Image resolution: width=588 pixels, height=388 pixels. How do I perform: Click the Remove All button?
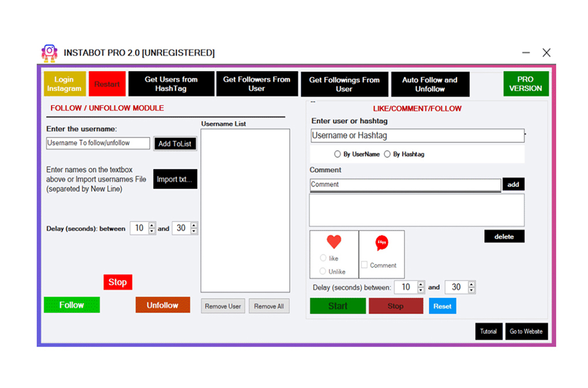(269, 306)
